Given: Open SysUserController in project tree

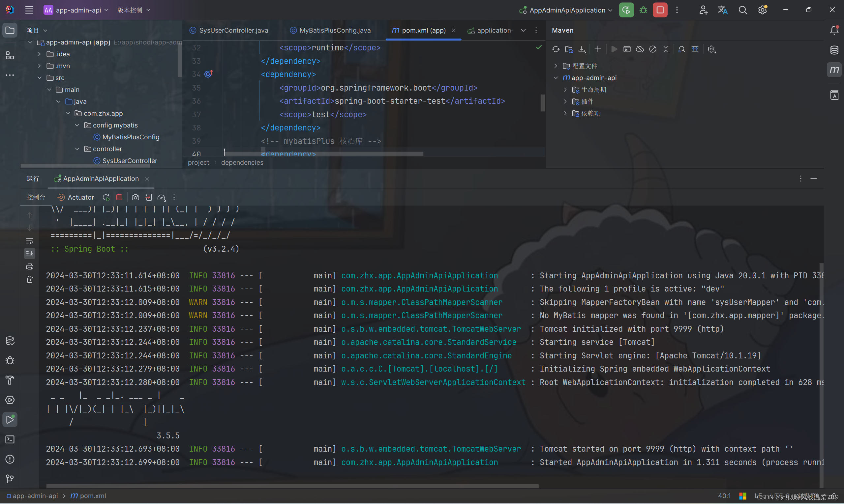Looking at the screenshot, I should pos(125,161).
